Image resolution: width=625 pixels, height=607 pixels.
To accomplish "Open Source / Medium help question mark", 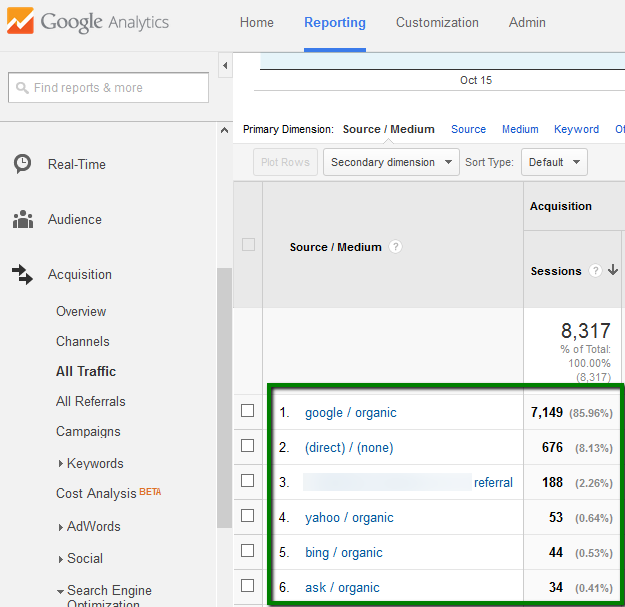I will click(395, 247).
